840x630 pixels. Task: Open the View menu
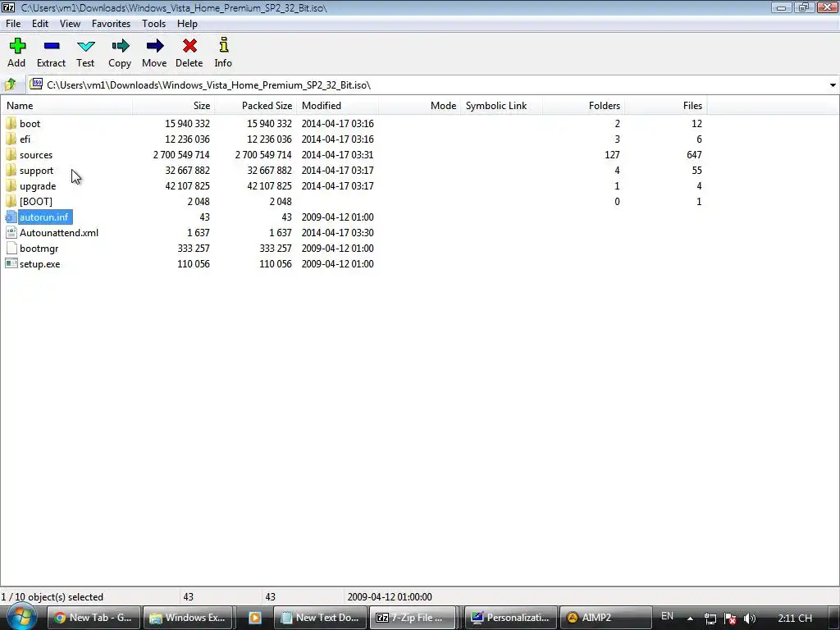(x=71, y=24)
